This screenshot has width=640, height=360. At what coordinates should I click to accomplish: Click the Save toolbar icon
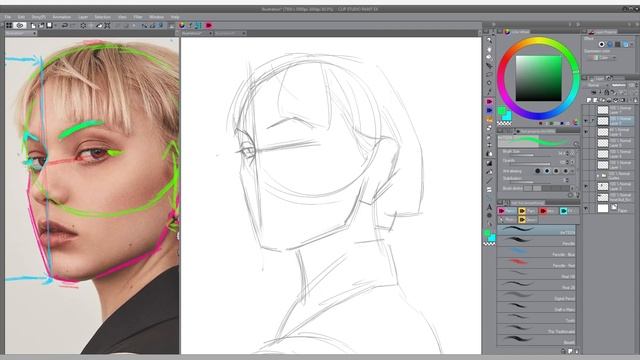(49, 25)
